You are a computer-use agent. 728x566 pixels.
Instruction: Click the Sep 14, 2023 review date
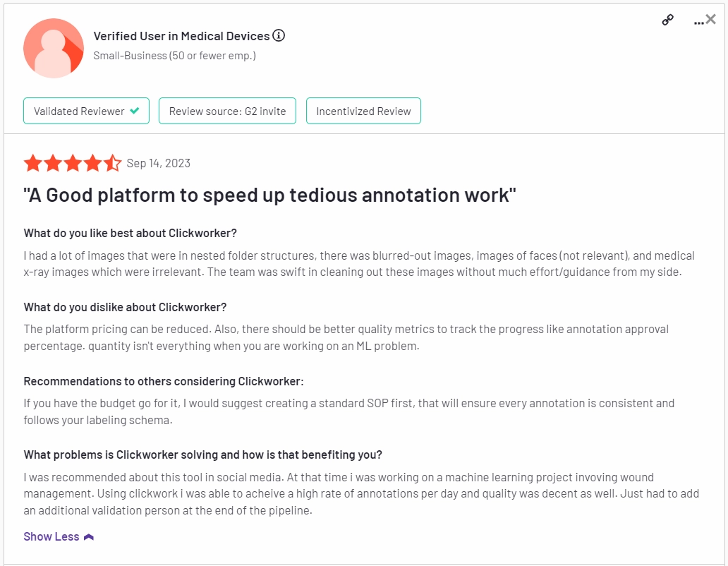point(159,164)
